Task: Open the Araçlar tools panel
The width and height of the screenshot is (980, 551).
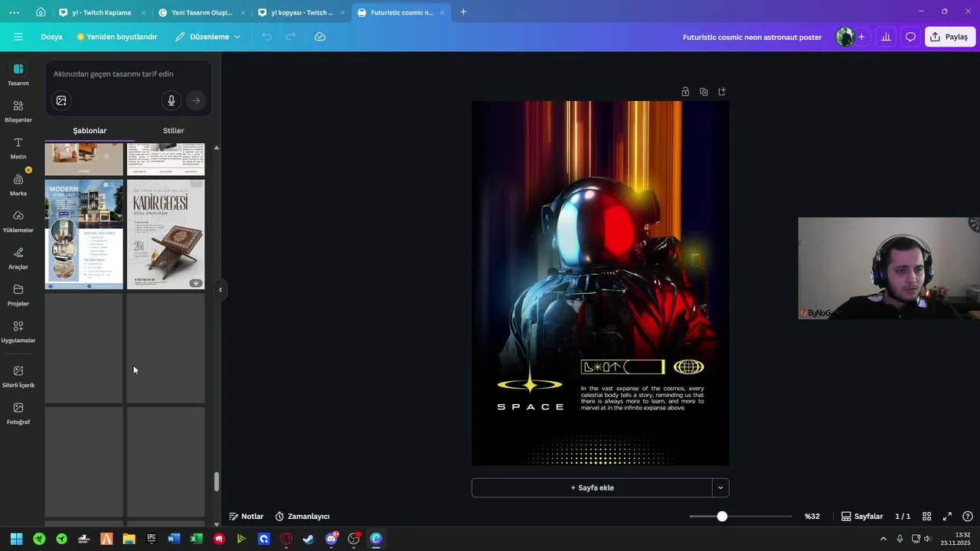Action: pos(18,258)
